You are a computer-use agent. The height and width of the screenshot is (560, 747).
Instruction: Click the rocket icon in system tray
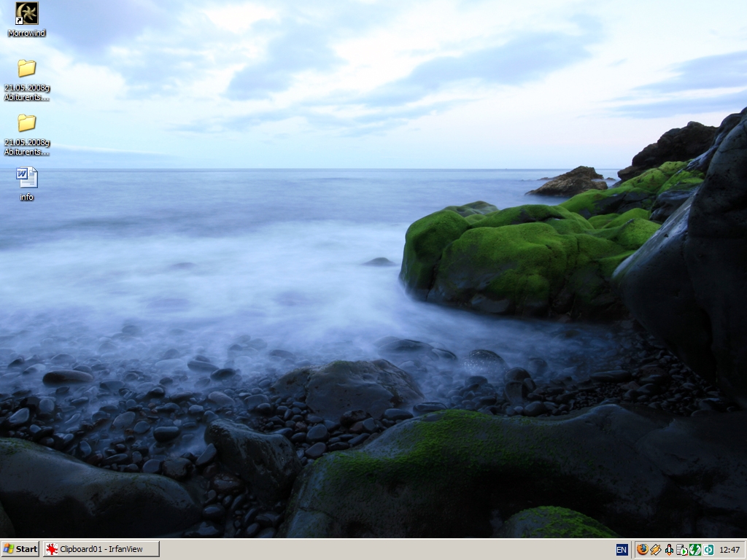669,549
